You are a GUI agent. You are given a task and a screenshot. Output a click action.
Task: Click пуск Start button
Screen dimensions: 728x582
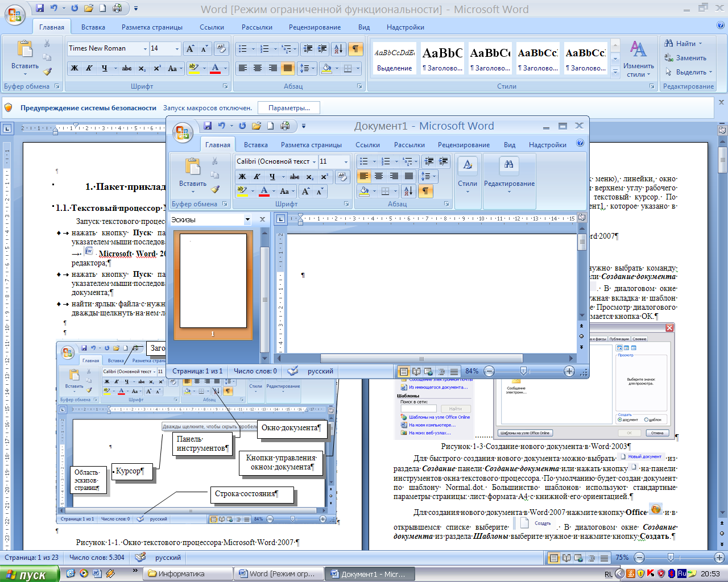coord(30,574)
